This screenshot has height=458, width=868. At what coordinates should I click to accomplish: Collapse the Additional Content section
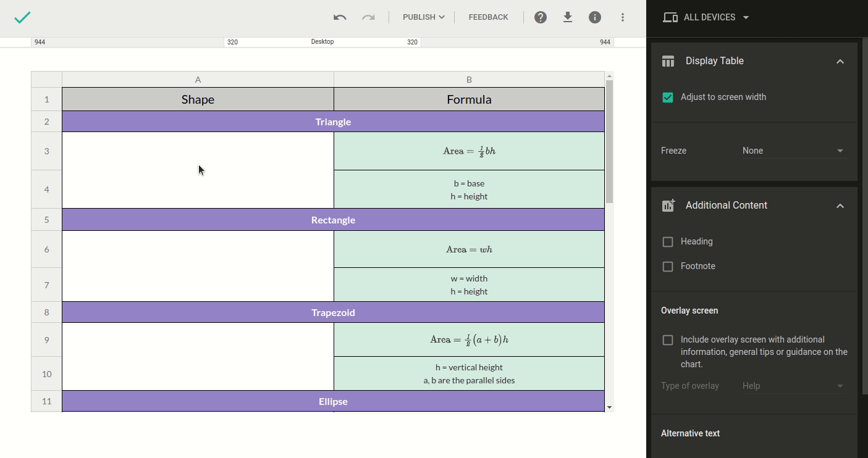point(840,206)
